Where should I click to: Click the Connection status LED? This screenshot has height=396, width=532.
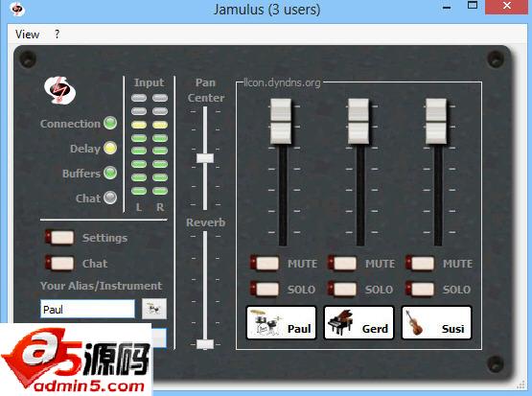pyautogui.click(x=110, y=123)
